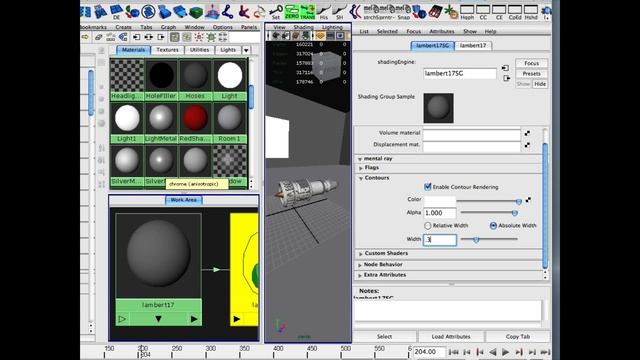Image resolution: width=640 pixels, height=360 pixels.
Task: Collapse the Contours section
Action: [361, 178]
